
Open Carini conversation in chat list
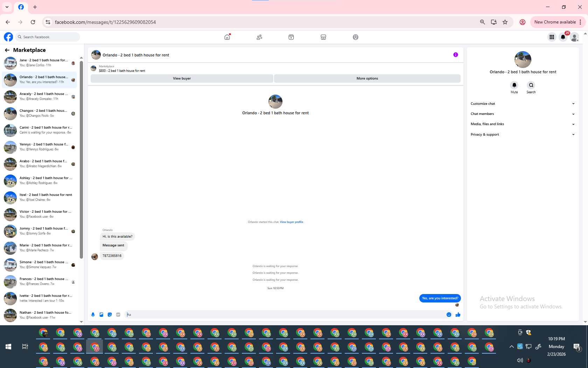point(40,130)
